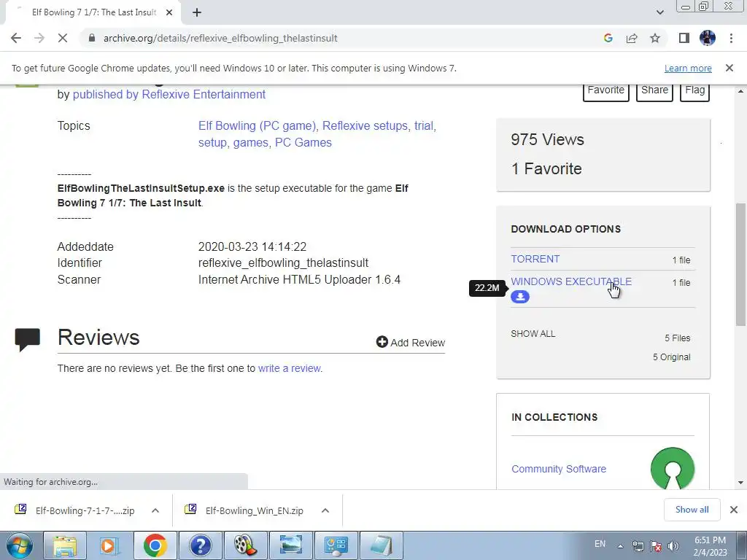The height and width of the screenshot is (560, 747).
Task: Open the games topic link
Action: [x=251, y=142]
